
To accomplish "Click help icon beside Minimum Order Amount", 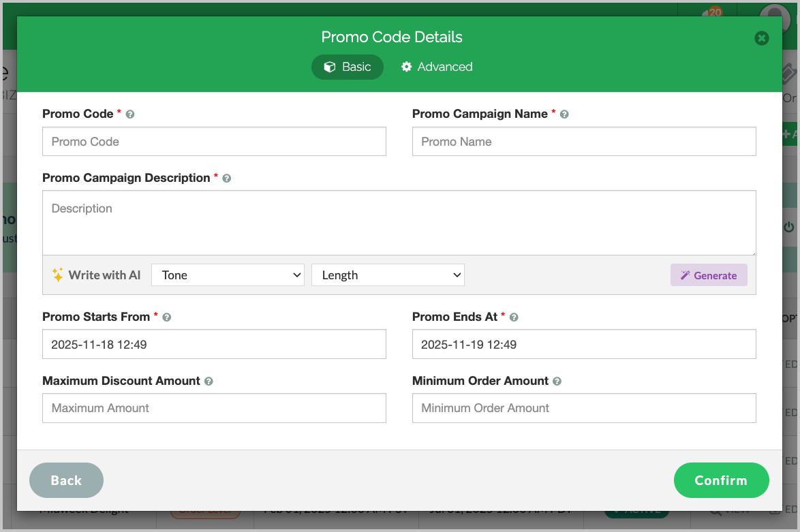I will pos(557,381).
